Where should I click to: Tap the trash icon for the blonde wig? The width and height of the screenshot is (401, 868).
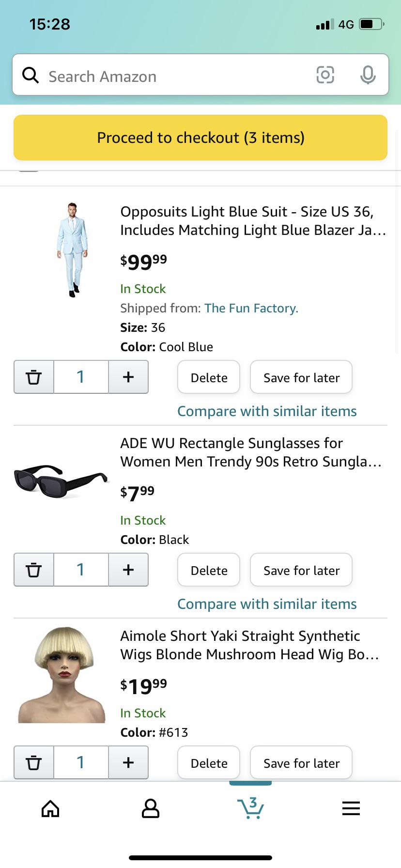click(x=33, y=762)
